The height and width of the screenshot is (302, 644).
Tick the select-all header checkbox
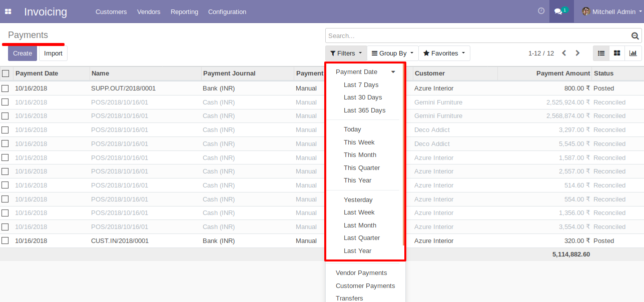(x=6, y=73)
